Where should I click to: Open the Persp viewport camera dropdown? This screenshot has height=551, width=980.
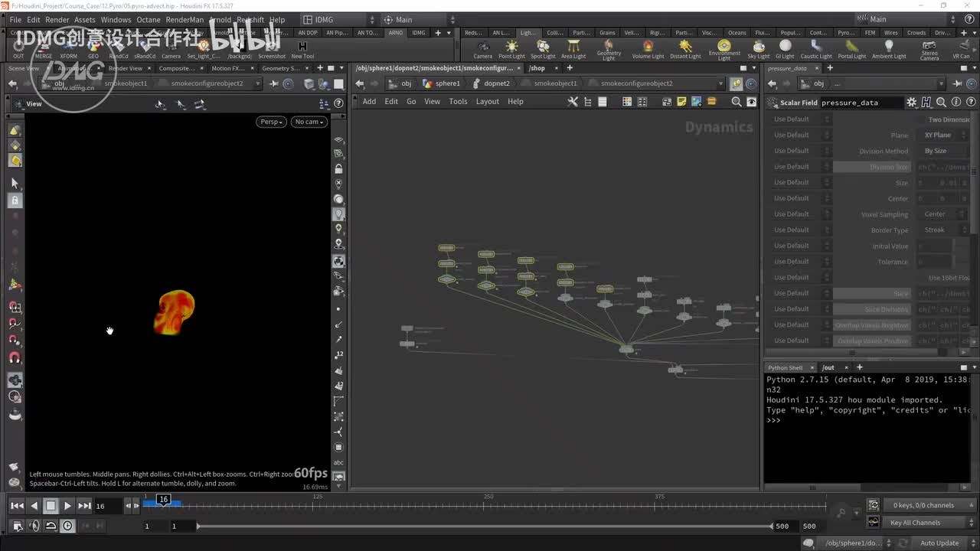[x=271, y=122]
